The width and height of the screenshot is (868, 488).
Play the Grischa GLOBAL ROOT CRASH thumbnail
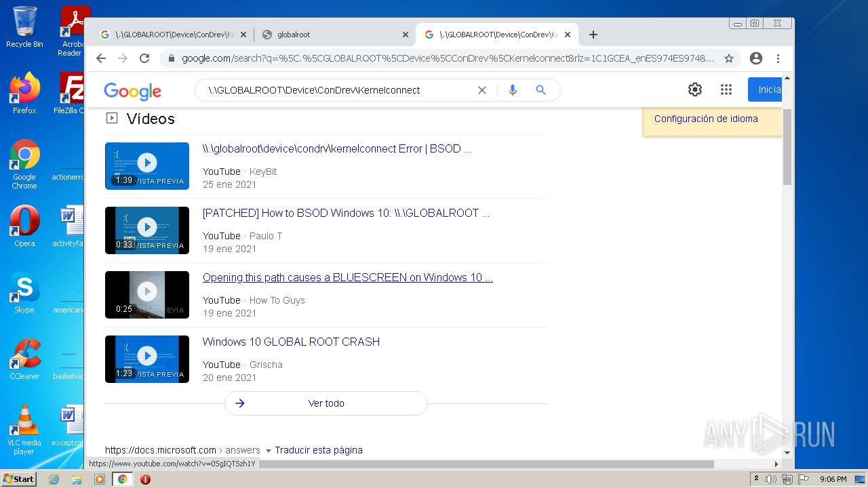point(147,359)
